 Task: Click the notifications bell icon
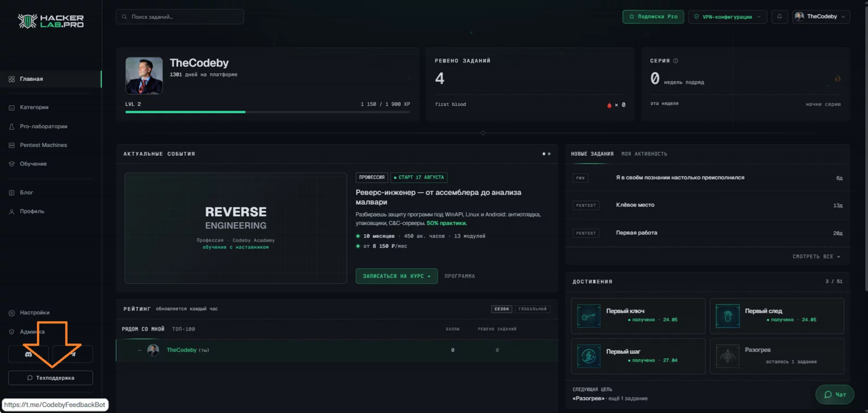(x=780, y=17)
